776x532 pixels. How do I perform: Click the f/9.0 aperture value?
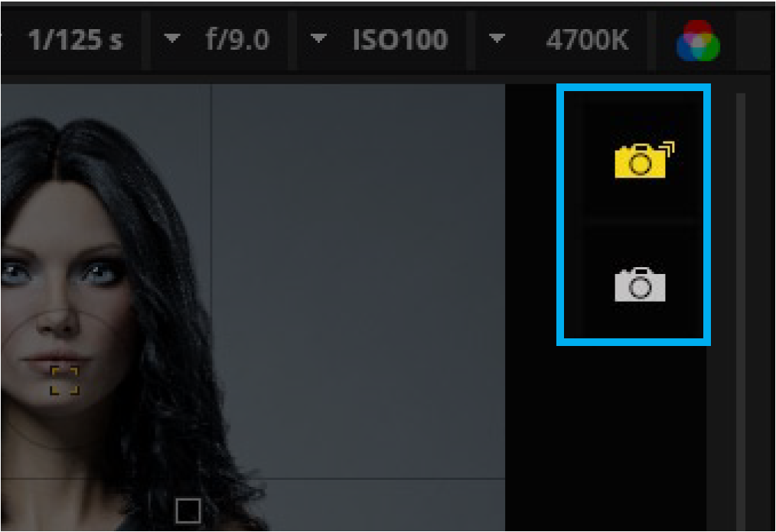coord(237,40)
